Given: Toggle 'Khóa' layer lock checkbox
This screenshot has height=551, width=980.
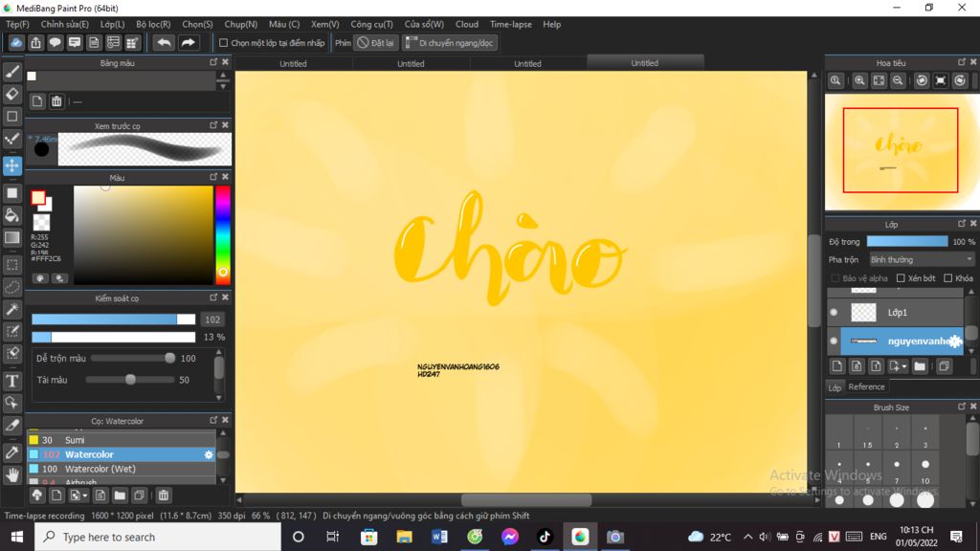Looking at the screenshot, I should (x=948, y=278).
